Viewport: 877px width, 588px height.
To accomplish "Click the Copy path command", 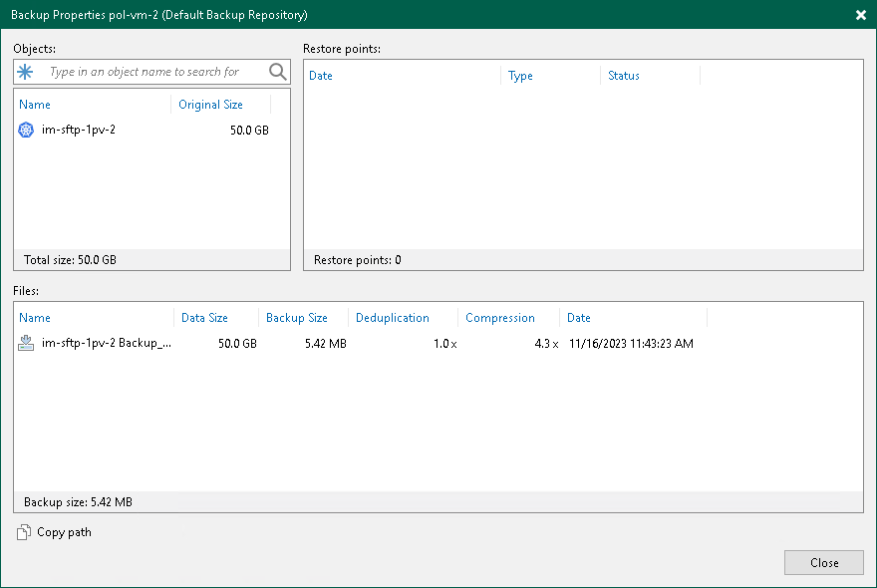I will [x=62, y=532].
